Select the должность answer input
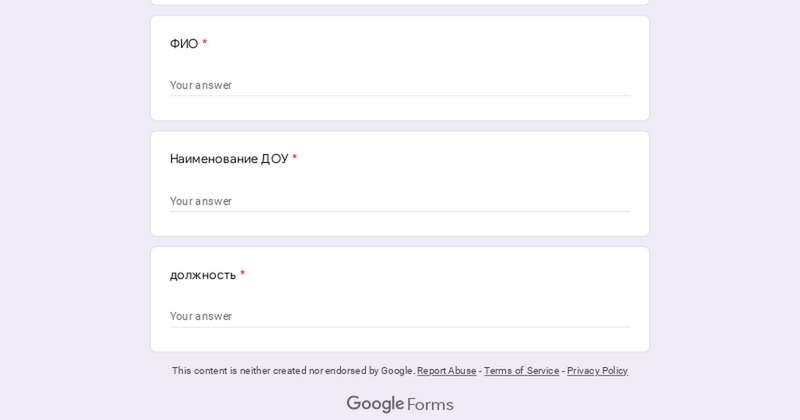The width and height of the screenshot is (800, 420). (x=399, y=316)
